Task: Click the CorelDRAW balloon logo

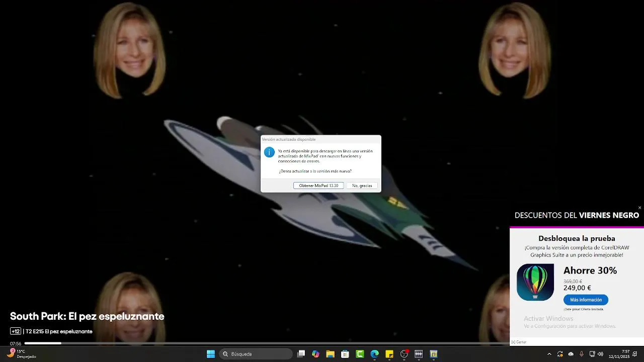Action: click(535, 282)
